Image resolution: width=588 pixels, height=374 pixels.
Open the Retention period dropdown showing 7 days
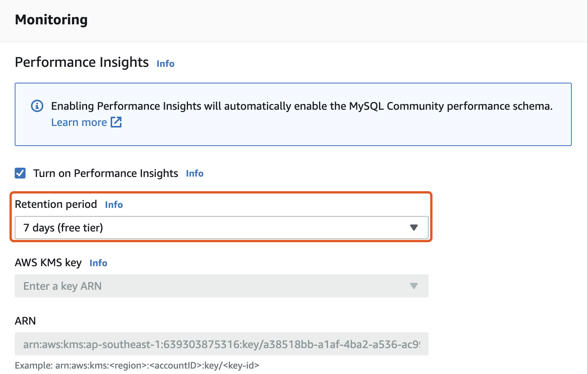click(x=213, y=228)
